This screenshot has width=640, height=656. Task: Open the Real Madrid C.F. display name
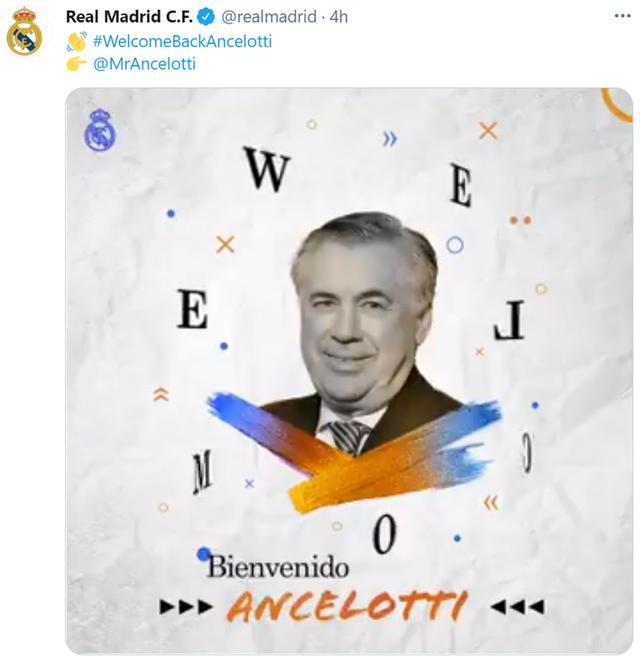pyautogui.click(x=129, y=17)
